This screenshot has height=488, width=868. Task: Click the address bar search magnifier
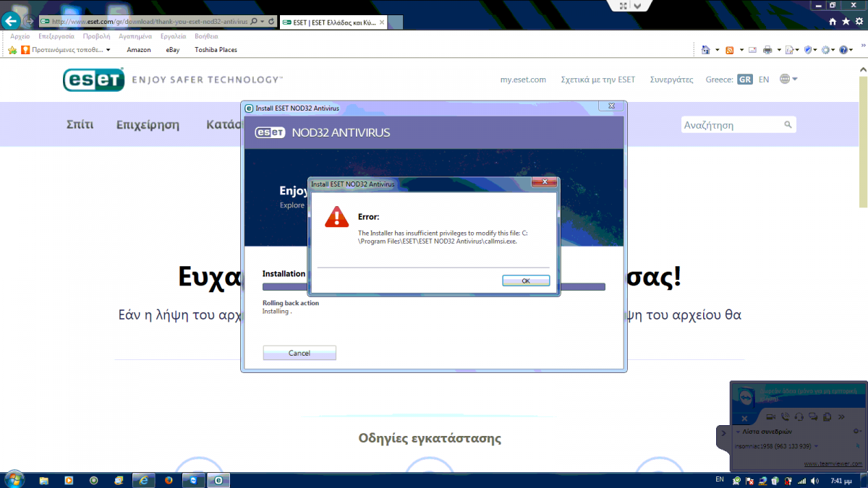[x=254, y=22]
